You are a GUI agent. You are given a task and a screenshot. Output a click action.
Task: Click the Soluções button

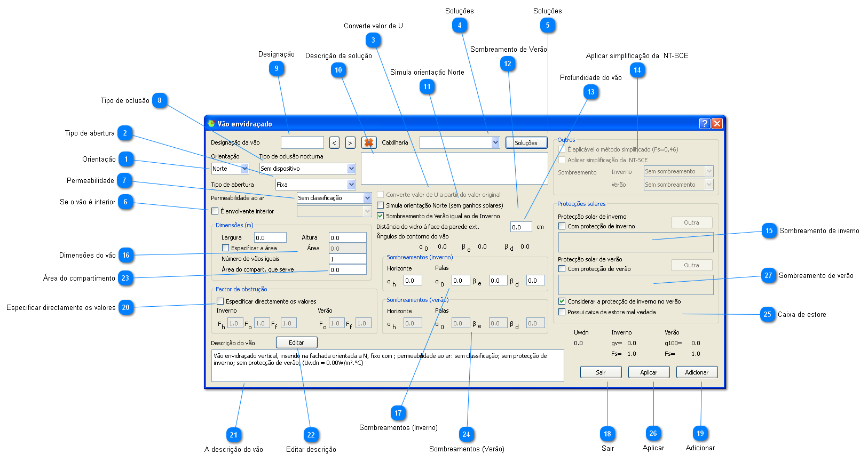coord(526,143)
